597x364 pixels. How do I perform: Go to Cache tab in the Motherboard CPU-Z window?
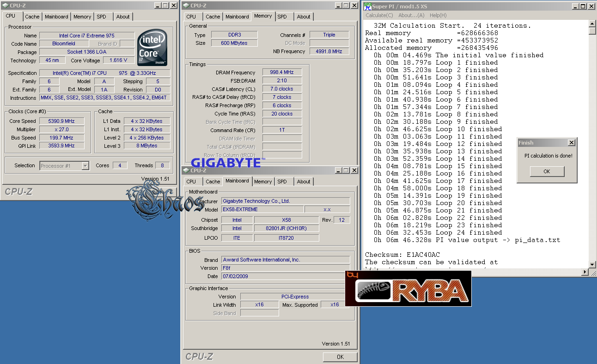click(213, 182)
